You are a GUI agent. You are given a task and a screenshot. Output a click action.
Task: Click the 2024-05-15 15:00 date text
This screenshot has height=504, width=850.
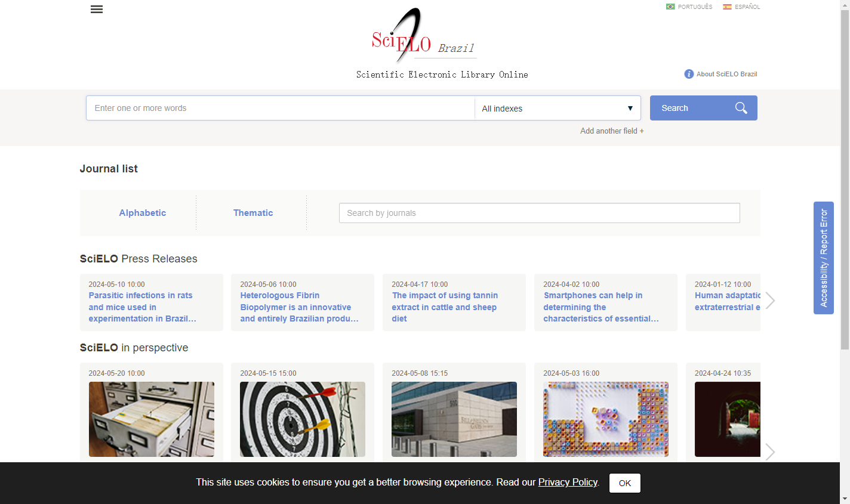click(x=268, y=373)
